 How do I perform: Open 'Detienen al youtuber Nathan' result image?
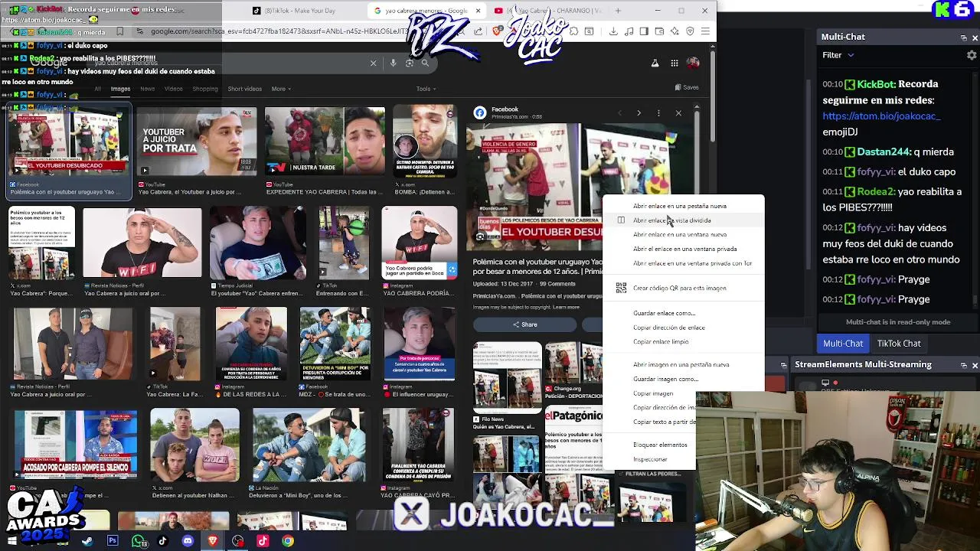click(x=194, y=445)
